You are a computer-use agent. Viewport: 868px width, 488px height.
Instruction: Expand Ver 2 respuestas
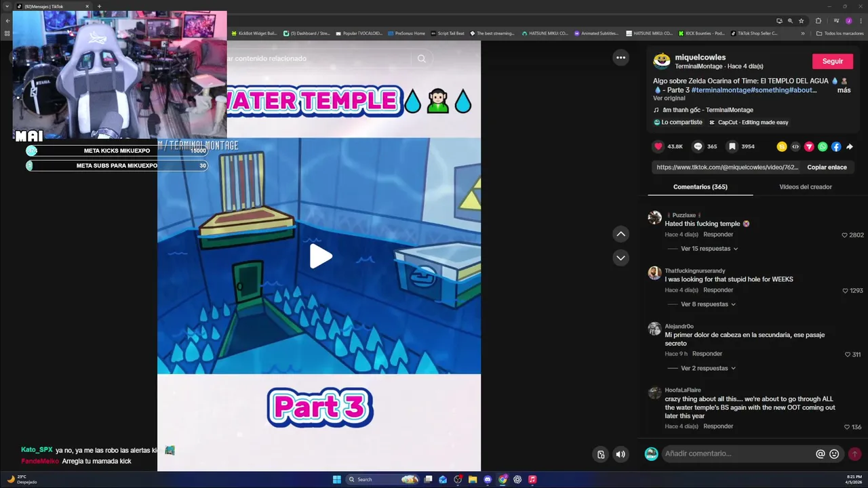click(x=709, y=369)
